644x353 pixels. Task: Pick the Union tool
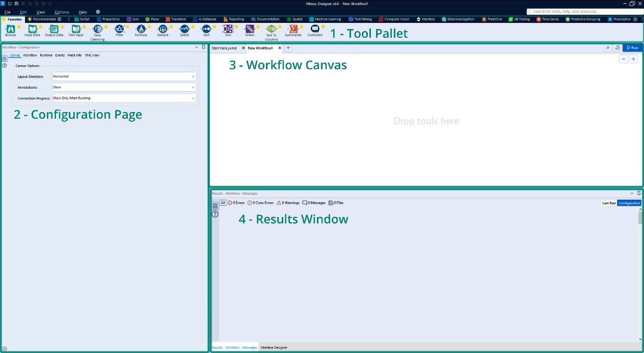[250, 29]
